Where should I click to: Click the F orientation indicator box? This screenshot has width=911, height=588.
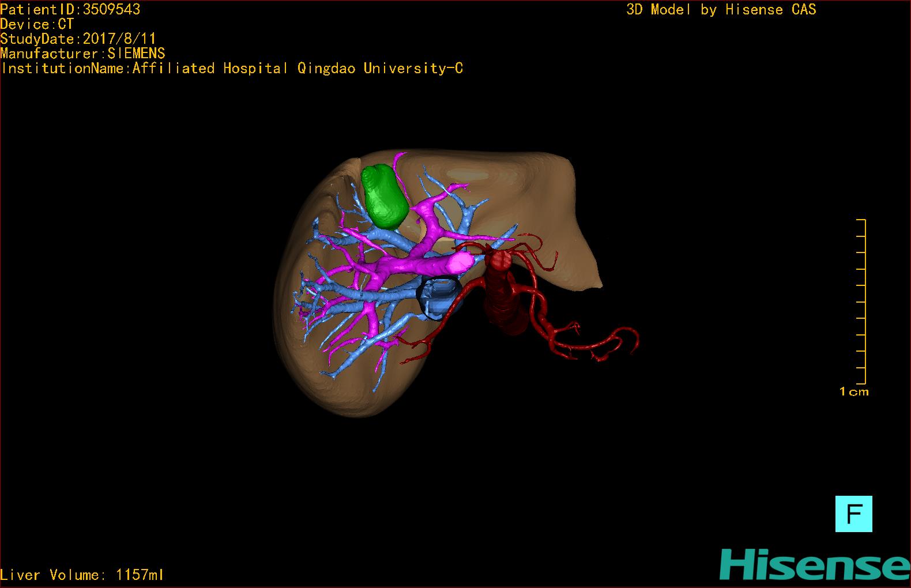coord(853,514)
